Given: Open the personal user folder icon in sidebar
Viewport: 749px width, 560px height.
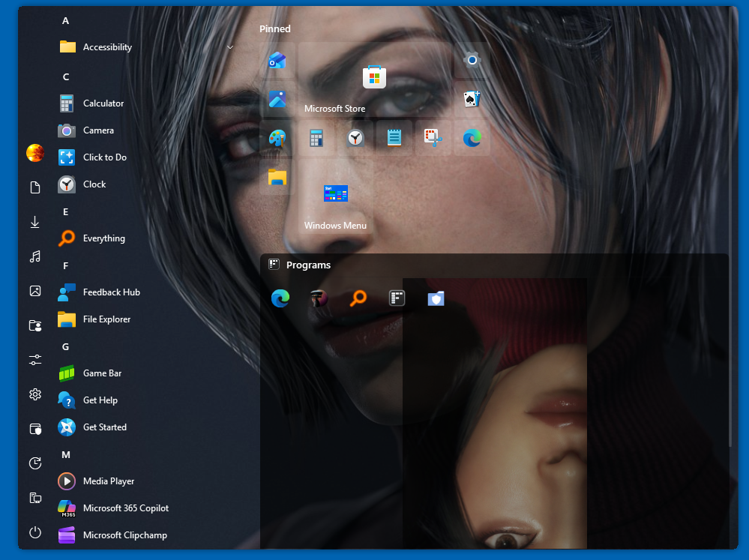Looking at the screenshot, I should coord(35,326).
